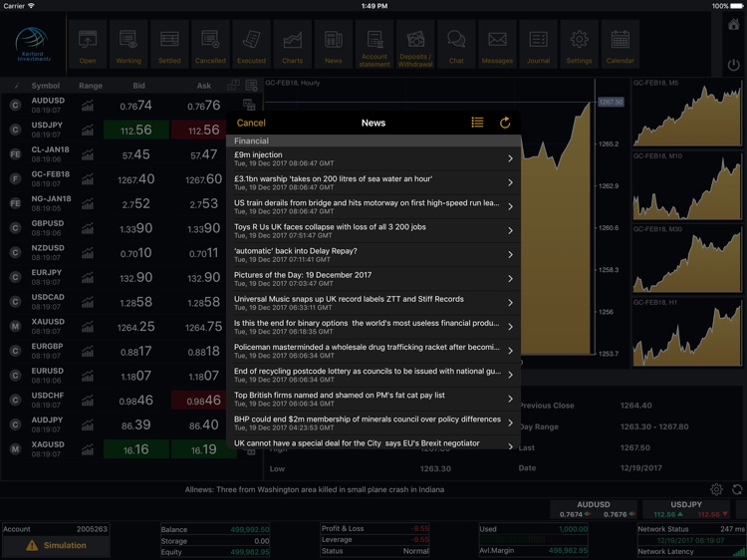The image size is (747, 560).
Task: Click the USDJPY ticker tile at bottom
Action: [686, 509]
